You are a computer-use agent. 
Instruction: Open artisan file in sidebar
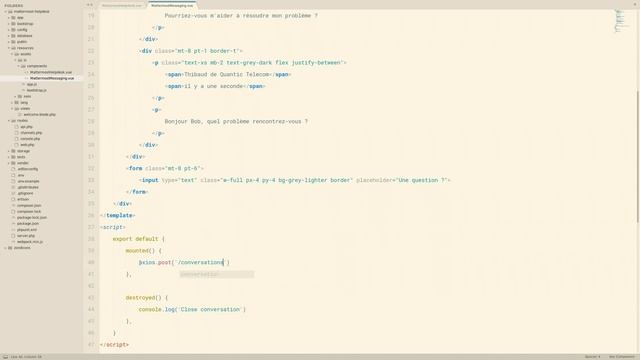23,199
